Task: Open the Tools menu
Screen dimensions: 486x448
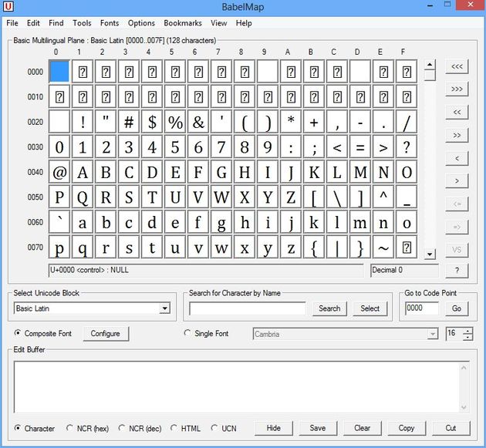Action: [x=82, y=23]
